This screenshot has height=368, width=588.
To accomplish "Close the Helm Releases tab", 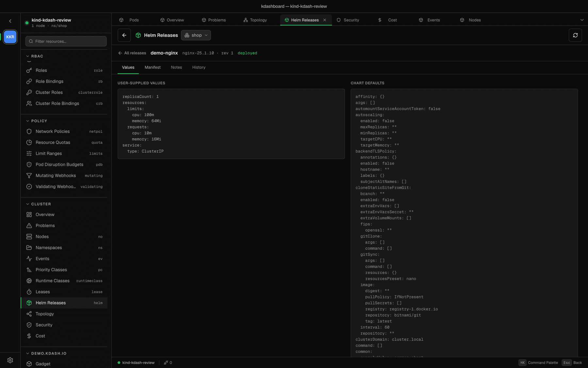I will pyautogui.click(x=325, y=20).
